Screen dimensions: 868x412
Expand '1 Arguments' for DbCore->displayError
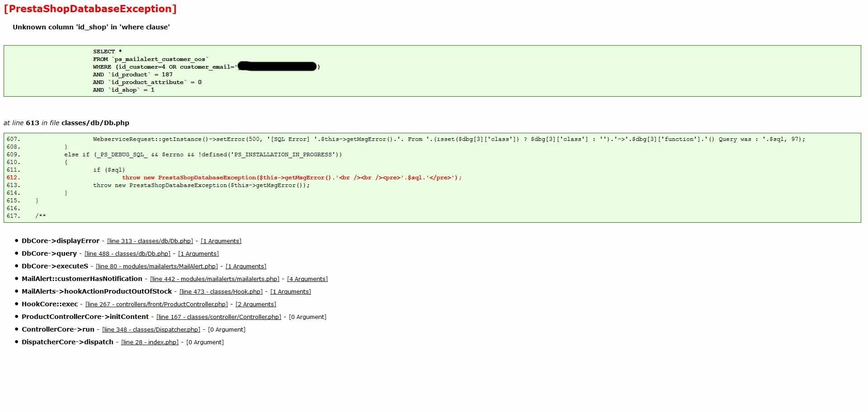click(221, 241)
